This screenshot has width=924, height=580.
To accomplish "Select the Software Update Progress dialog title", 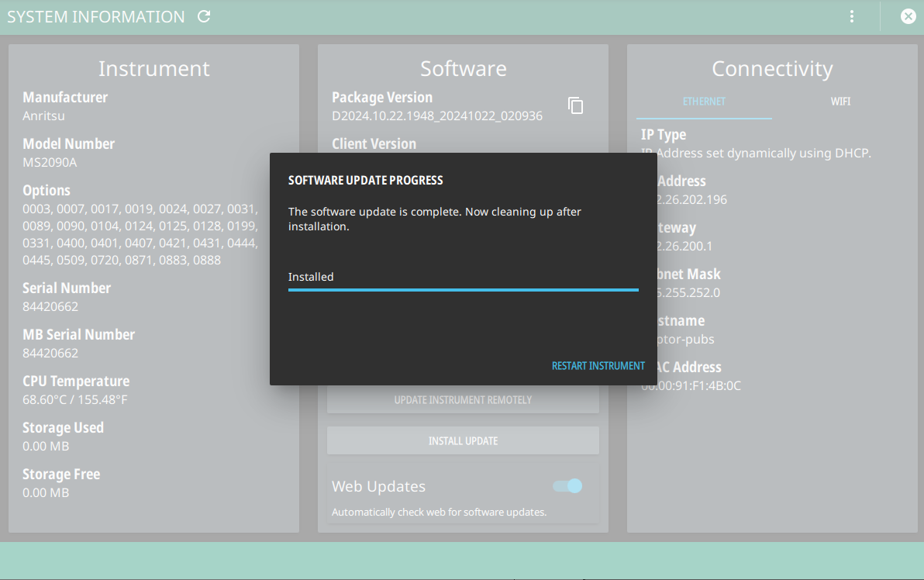I will coord(365,180).
